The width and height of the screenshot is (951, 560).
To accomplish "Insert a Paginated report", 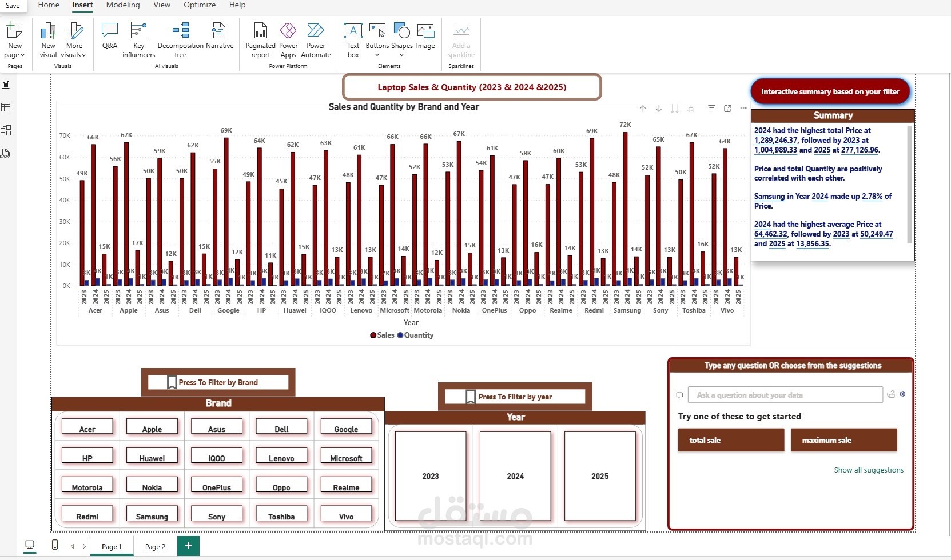I will point(260,40).
